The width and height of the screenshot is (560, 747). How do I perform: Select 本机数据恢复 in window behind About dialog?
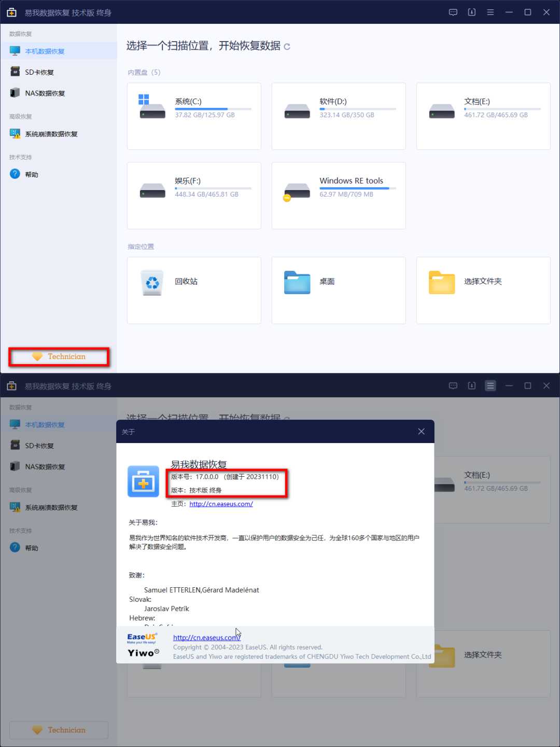(x=59, y=425)
